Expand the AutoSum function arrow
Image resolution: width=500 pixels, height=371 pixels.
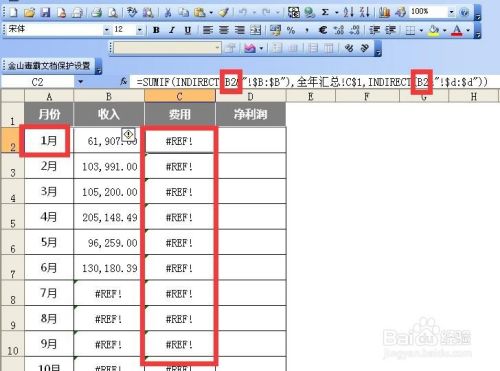pos(337,13)
